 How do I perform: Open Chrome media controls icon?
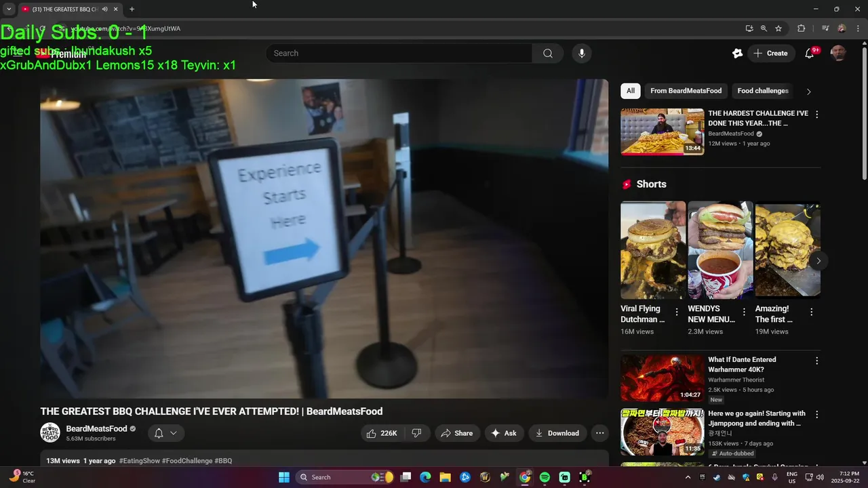825,28
